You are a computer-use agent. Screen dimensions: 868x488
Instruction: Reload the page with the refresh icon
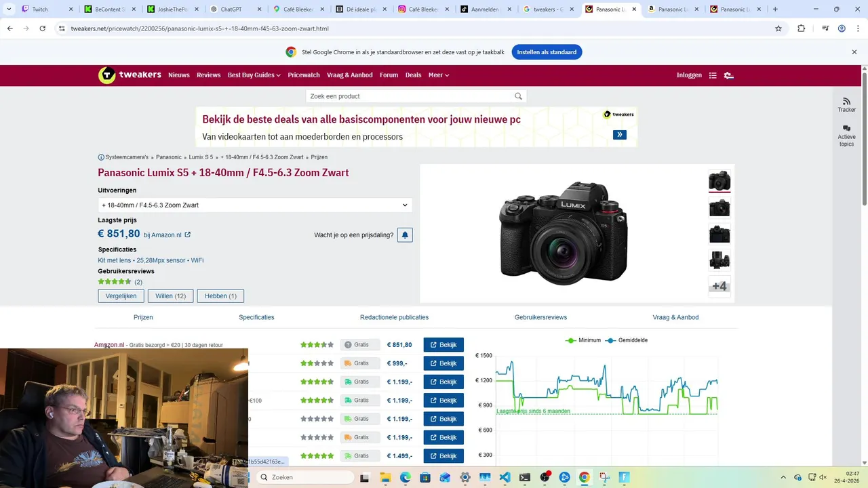tap(42, 28)
